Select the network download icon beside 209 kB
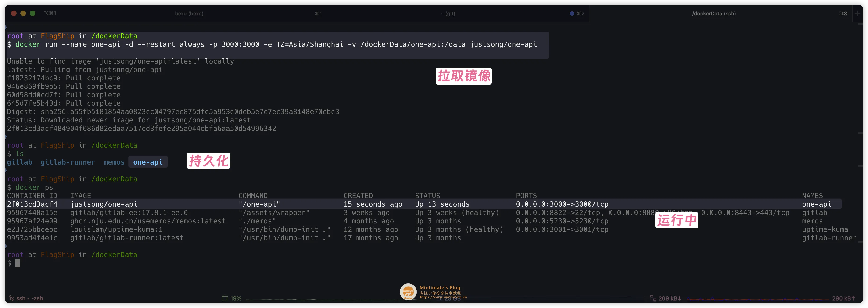The width and height of the screenshot is (868, 308). 653,298
